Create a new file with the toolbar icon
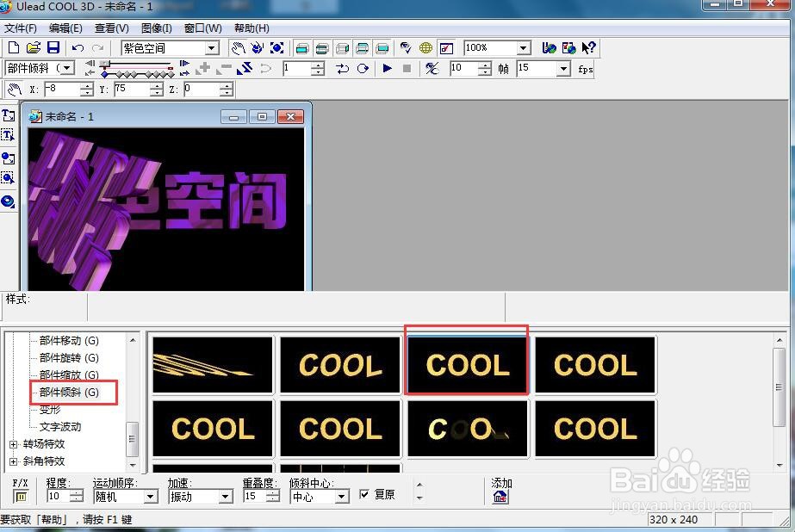Viewport: 795px width, 532px height. (14, 48)
